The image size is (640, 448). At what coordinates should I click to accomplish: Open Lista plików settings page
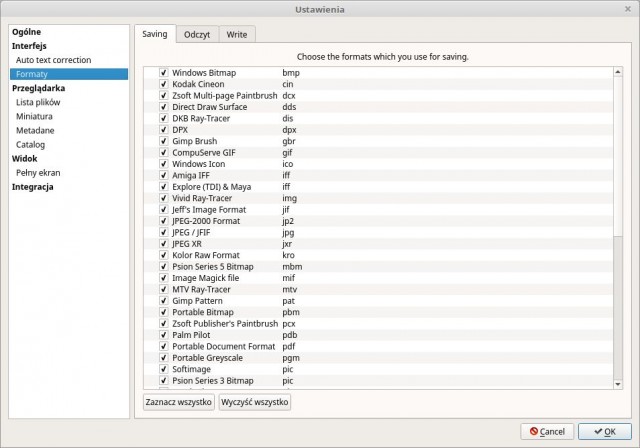[38, 102]
